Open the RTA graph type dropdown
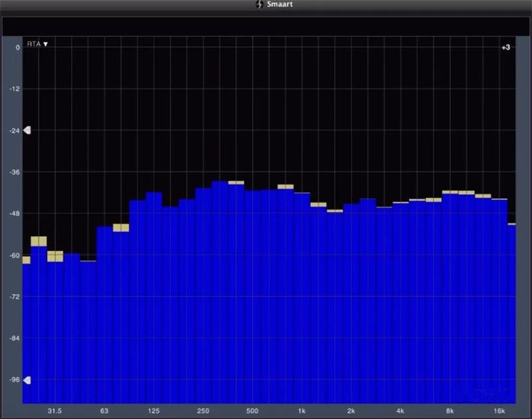Viewport: 532px width, 419px height. pyautogui.click(x=37, y=44)
